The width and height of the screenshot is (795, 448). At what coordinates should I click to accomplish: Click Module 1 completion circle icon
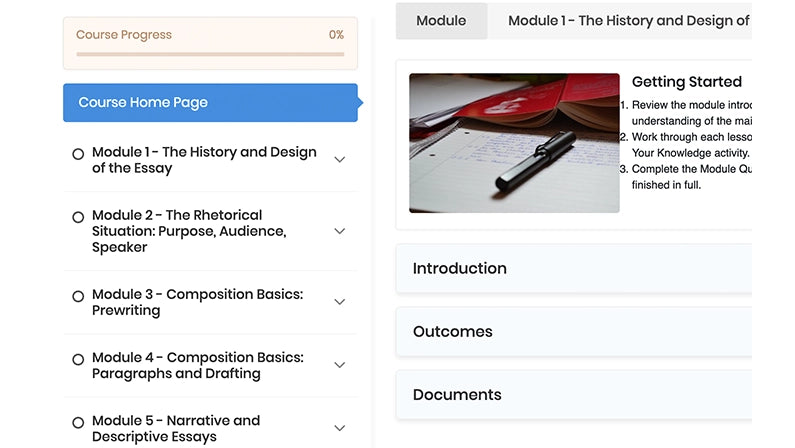coord(78,154)
